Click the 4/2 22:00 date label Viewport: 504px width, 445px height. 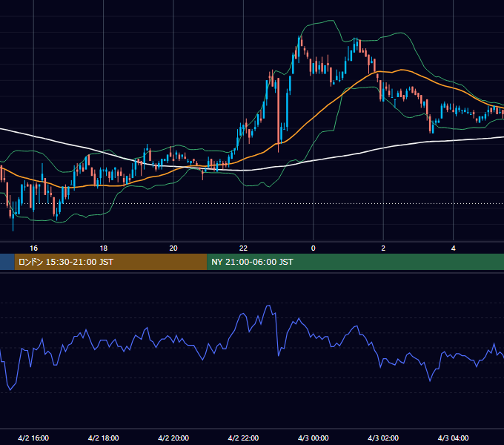pos(243,438)
